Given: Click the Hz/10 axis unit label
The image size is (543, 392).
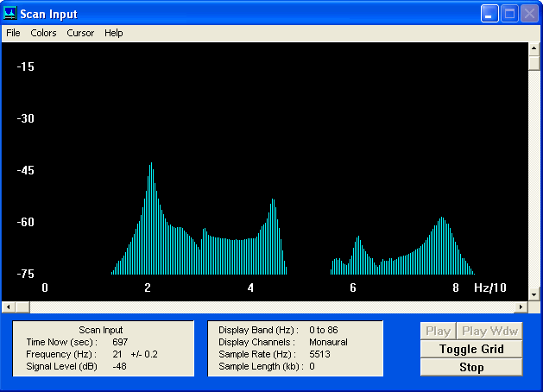Looking at the screenshot, I should pos(490,288).
